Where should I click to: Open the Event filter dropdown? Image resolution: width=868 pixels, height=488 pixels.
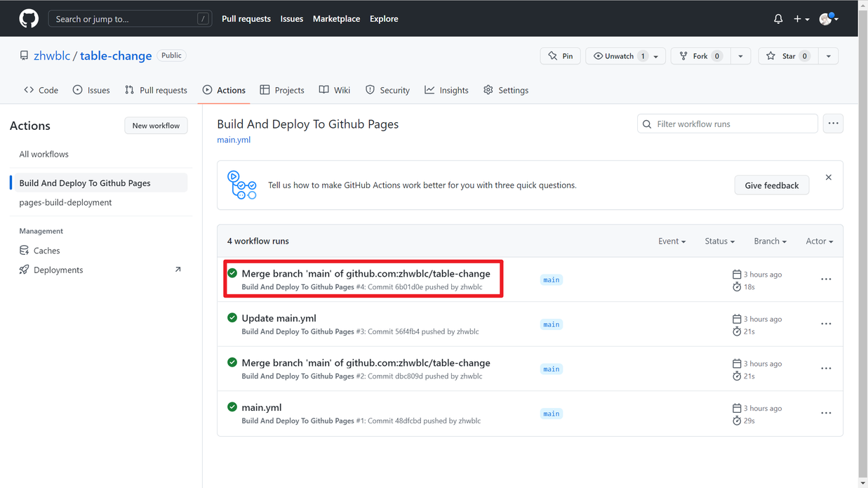pyautogui.click(x=672, y=241)
